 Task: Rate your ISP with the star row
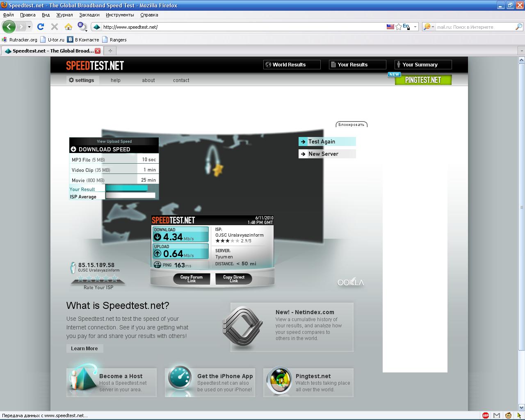coord(98,278)
